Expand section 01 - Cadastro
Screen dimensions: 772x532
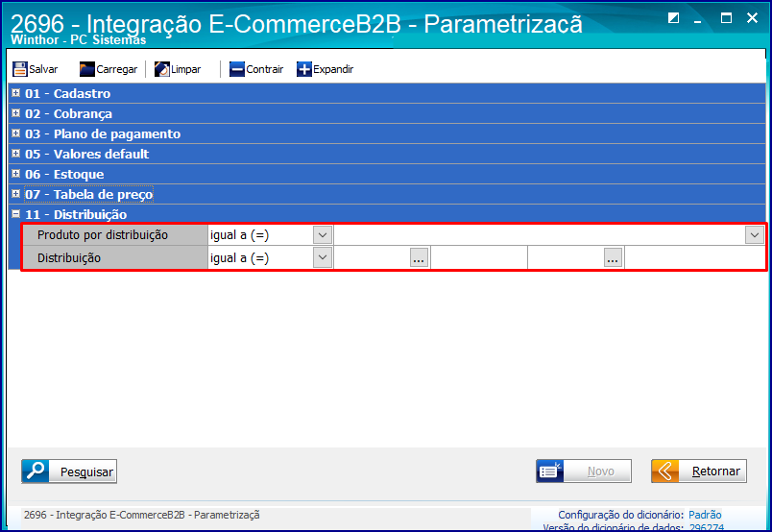click(15, 92)
